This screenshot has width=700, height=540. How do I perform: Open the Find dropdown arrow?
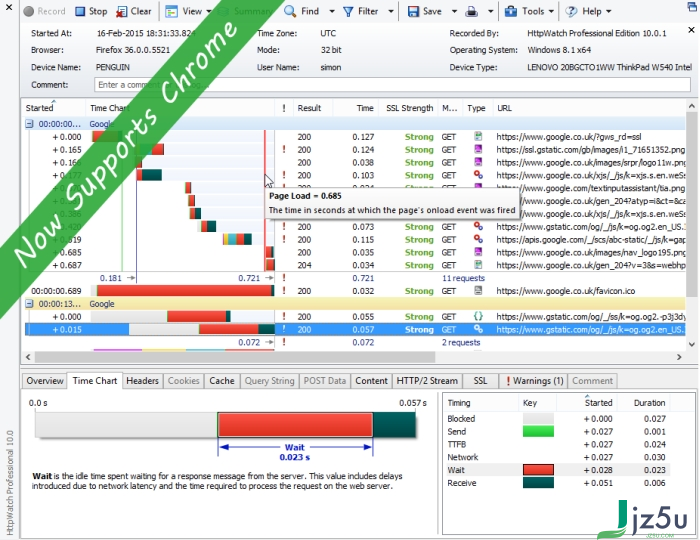[x=332, y=11]
